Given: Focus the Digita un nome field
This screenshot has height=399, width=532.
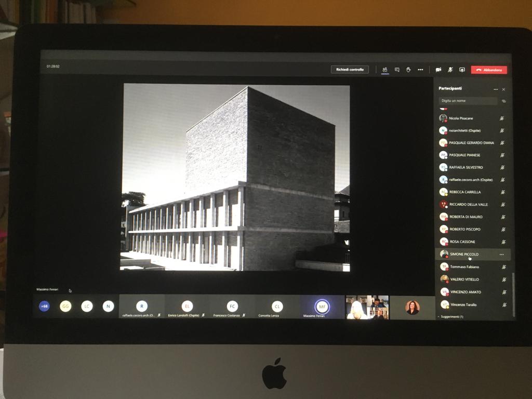Looking at the screenshot, I should [468, 101].
